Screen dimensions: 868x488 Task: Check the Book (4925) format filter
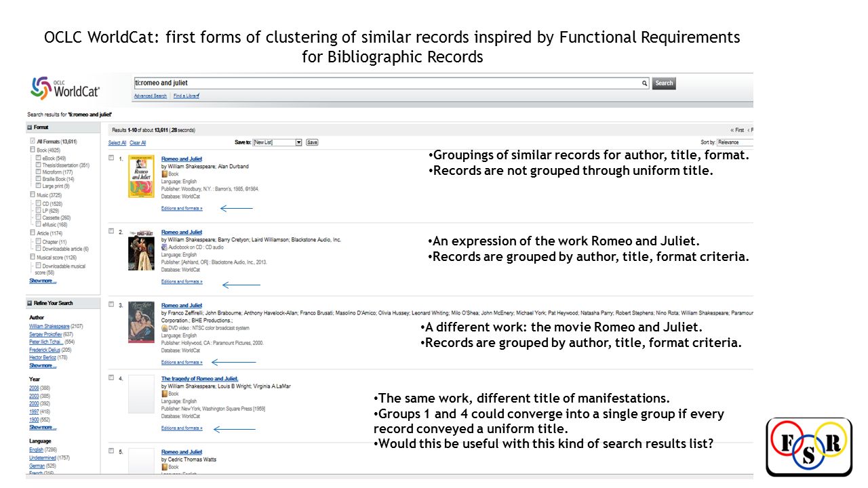click(32, 149)
